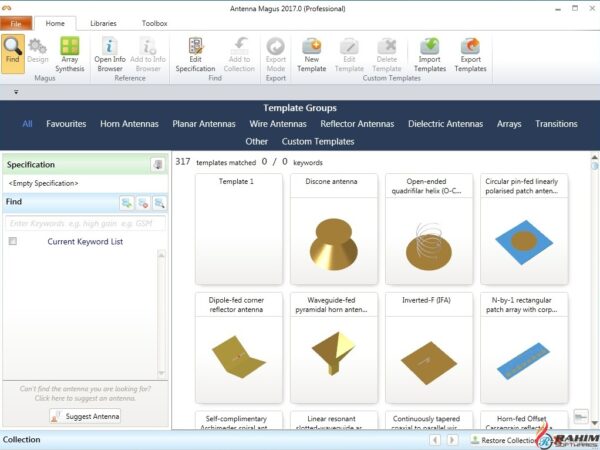600x450 pixels.
Task: Expand the quick access toolbar dropdown arrow
Action: pos(15,91)
